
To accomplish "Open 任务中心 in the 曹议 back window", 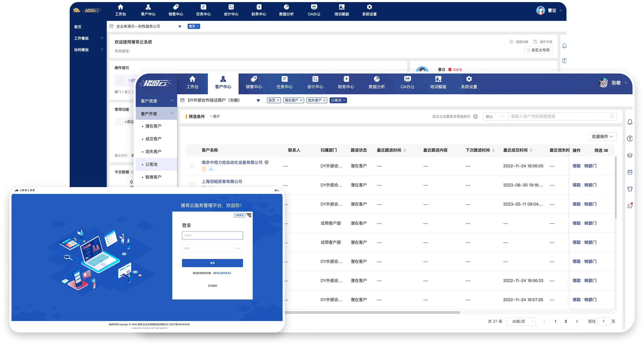I will tap(203, 10).
